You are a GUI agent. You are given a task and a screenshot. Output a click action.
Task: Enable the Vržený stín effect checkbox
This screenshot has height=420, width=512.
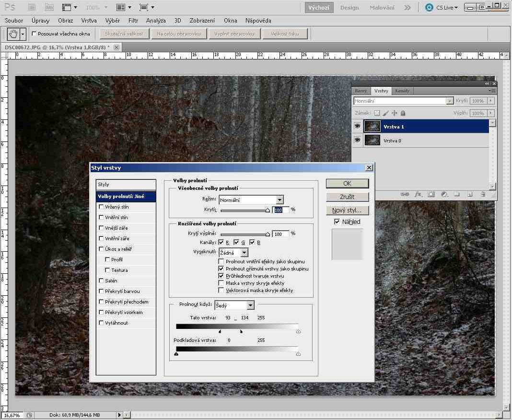[101, 207]
